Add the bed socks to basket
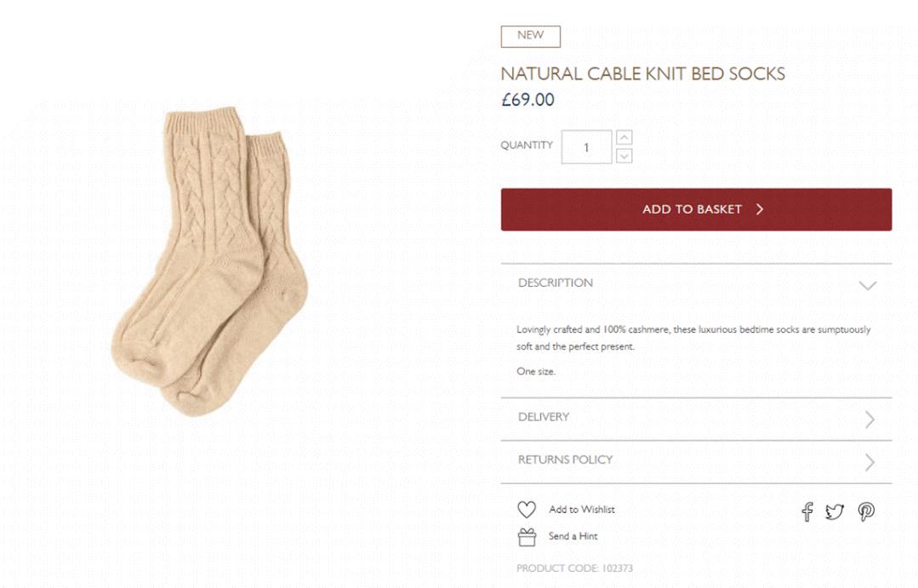 pyautogui.click(x=696, y=209)
